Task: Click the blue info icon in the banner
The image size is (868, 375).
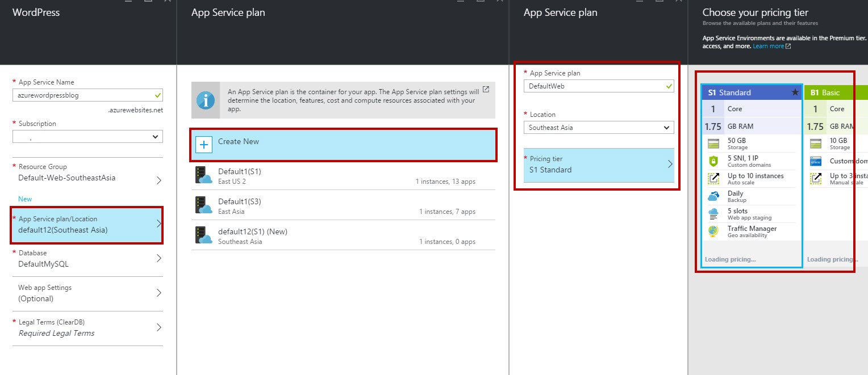Action: pos(205,99)
